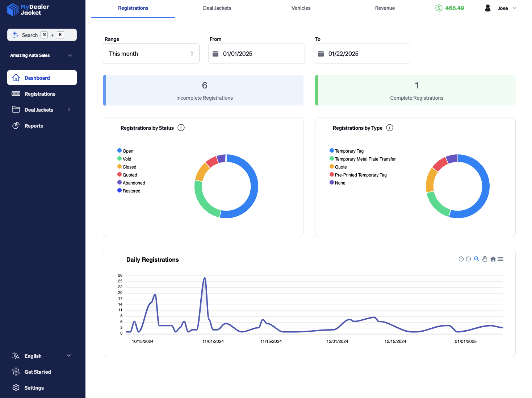
Task: Click the zoom out icon on Daily Registrations chart
Action: tap(468, 259)
